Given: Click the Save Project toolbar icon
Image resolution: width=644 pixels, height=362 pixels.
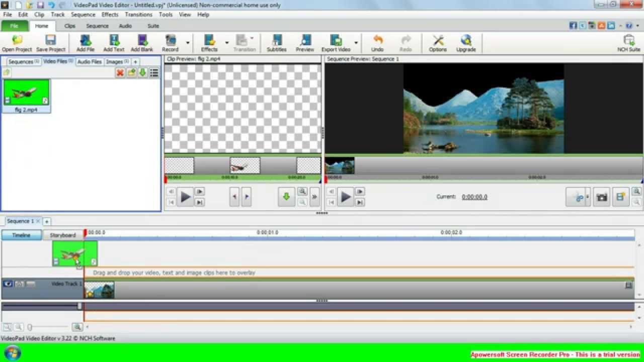Looking at the screenshot, I should coord(51,44).
